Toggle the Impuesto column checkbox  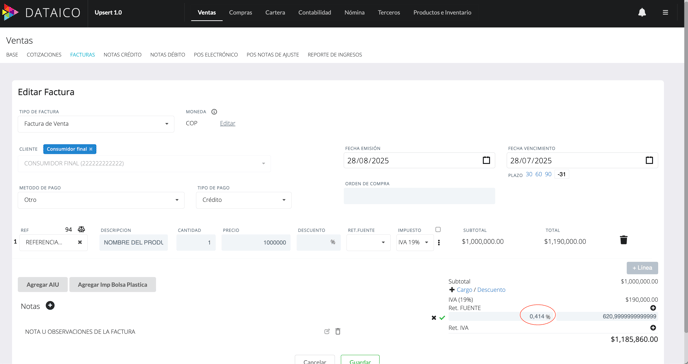[438, 229]
